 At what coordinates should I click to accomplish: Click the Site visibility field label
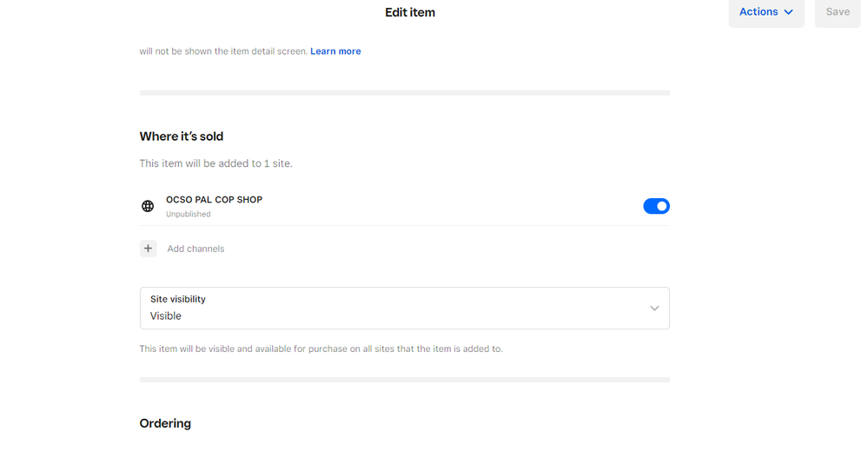tap(178, 299)
